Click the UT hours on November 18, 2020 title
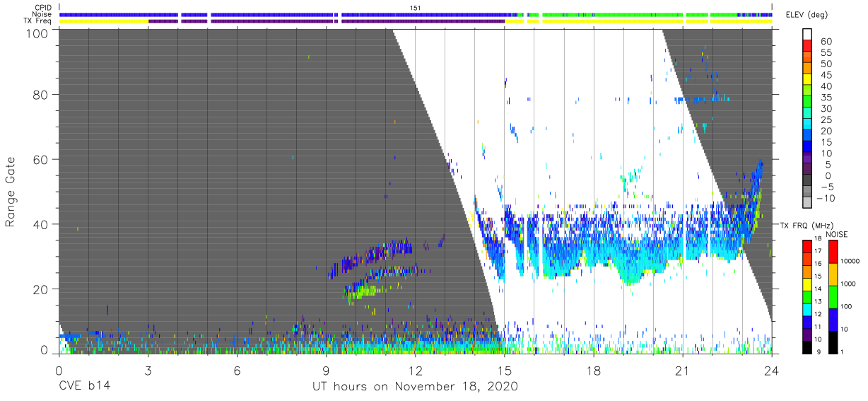The height and width of the screenshot is (401, 868). point(416,387)
